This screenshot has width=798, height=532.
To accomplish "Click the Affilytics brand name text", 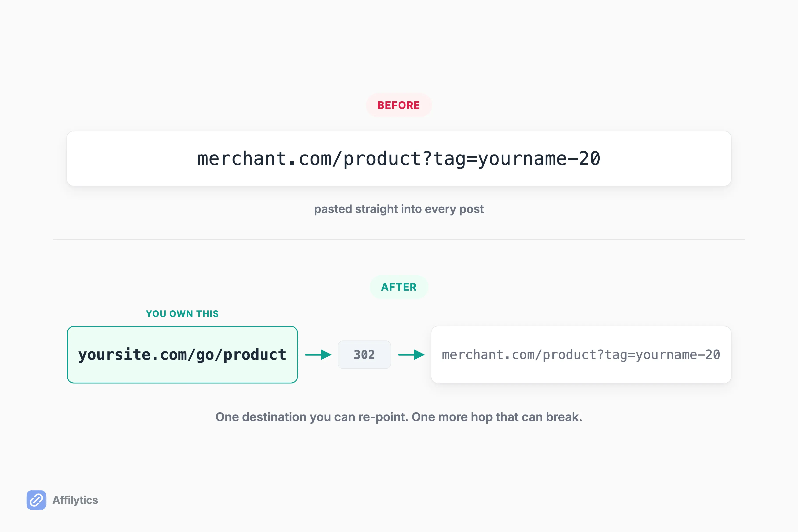I will coord(75,500).
